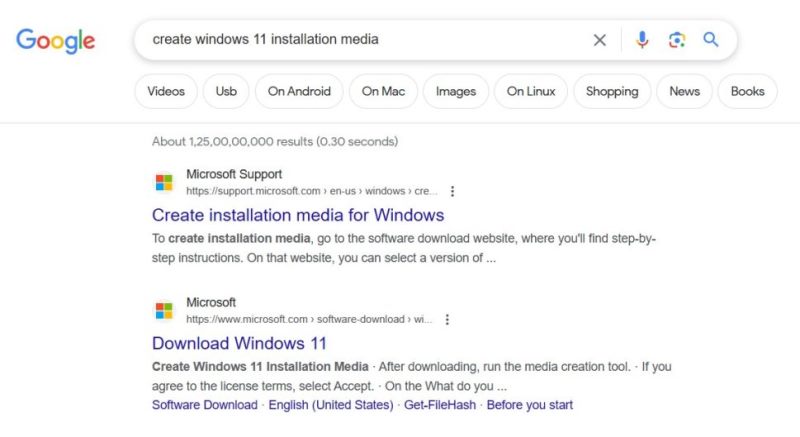Open Google Lens image search icon

coord(677,40)
